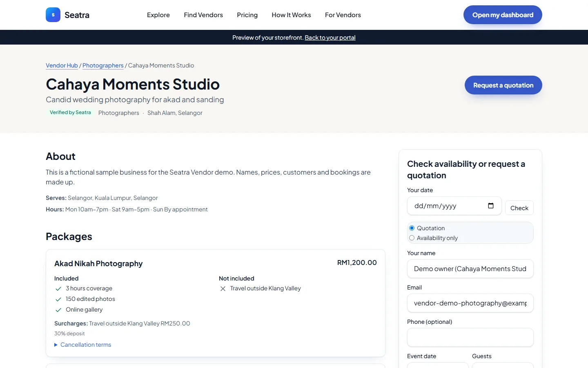This screenshot has width=588, height=368.
Task: Focus the Your date input field
Action: pyautogui.click(x=454, y=206)
